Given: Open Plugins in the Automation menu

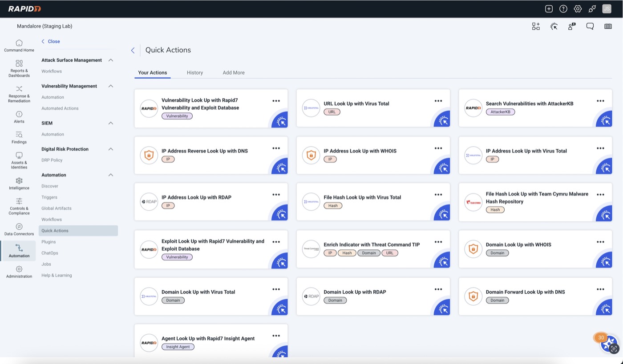Looking at the screenshot, I should point(49,242).
